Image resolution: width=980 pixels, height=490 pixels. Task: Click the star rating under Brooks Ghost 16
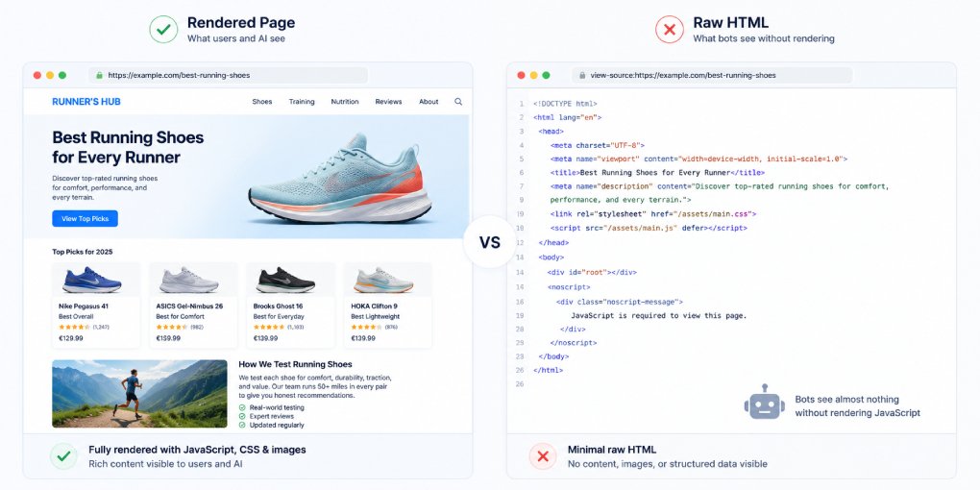pyautogui.click(x=269, y=327)
